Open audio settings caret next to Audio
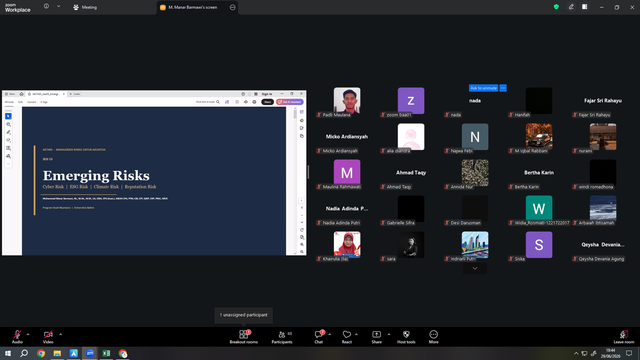 pyautogui.click(x=28, y=334)
